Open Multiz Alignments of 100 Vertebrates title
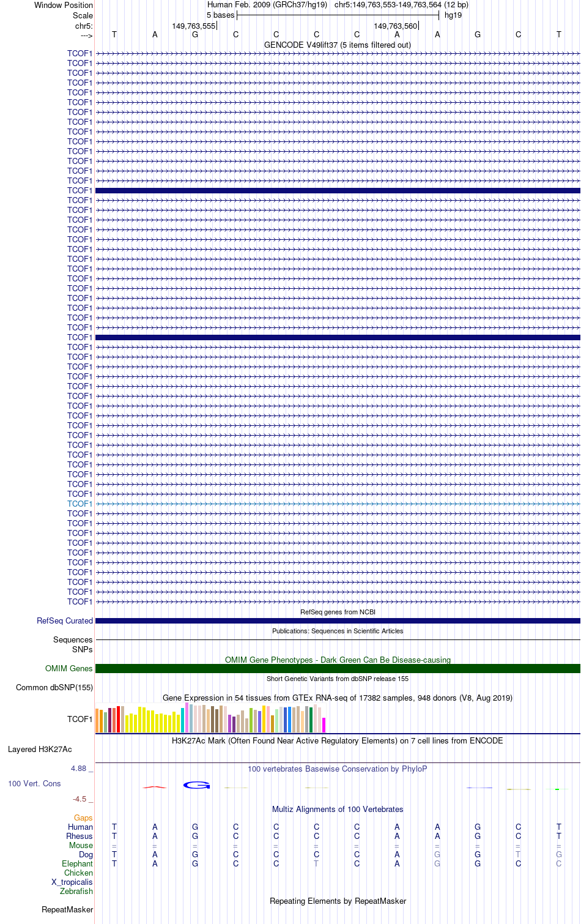581x924 pixels. 338,809
